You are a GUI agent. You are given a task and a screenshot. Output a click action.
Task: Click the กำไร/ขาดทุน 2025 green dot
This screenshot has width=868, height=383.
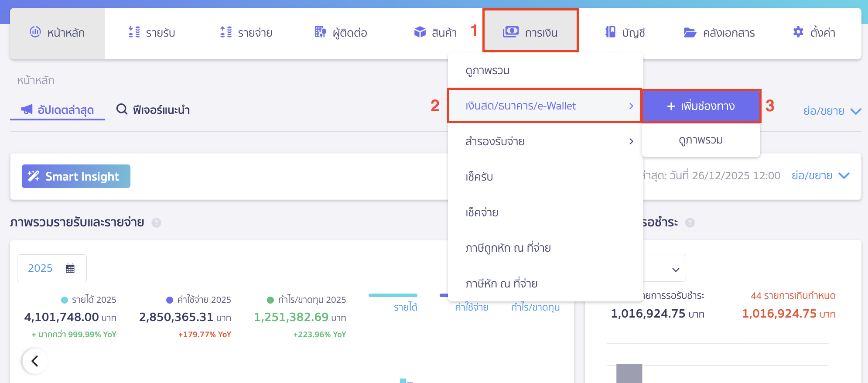(270, 300)
